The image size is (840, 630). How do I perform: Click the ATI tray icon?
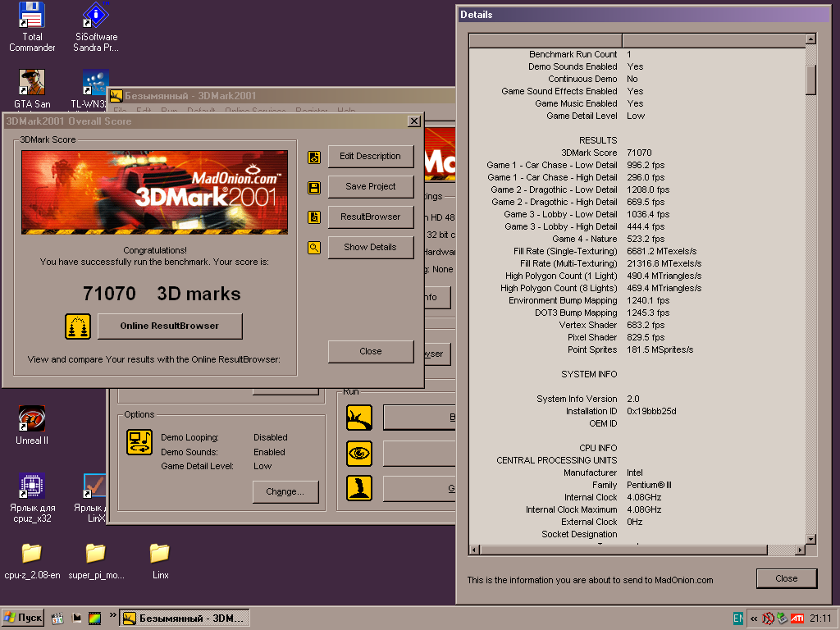click(x=797, y=619)
